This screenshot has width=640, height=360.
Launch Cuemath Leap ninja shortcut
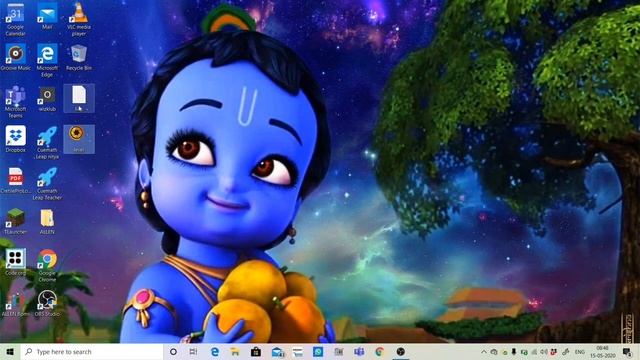pos(47,142)
